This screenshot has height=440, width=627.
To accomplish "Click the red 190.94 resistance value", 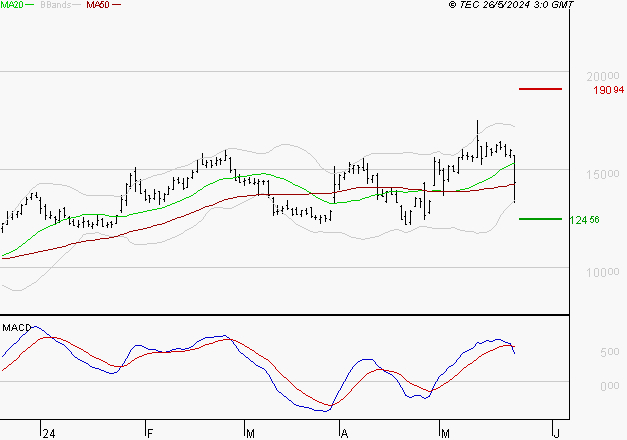I will click(x=608, y=90).
